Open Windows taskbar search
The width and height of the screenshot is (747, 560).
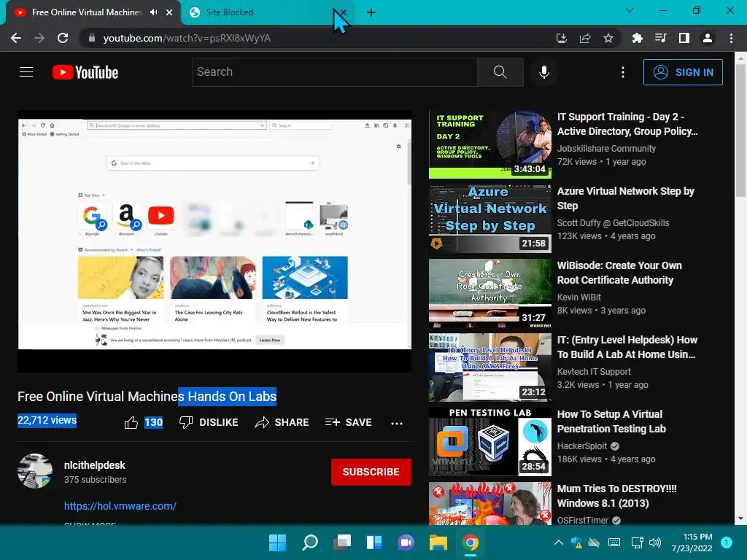coord(309,542)
